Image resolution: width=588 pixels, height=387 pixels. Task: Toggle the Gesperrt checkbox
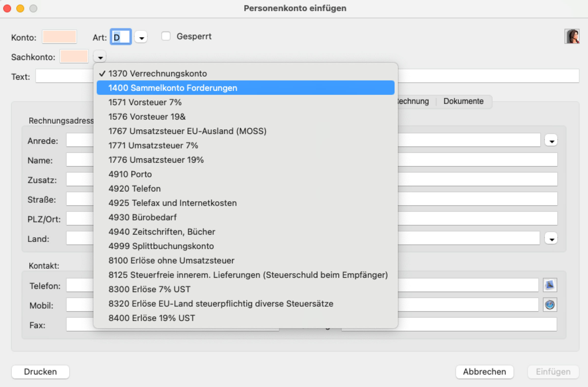click(x=166, y=36)
